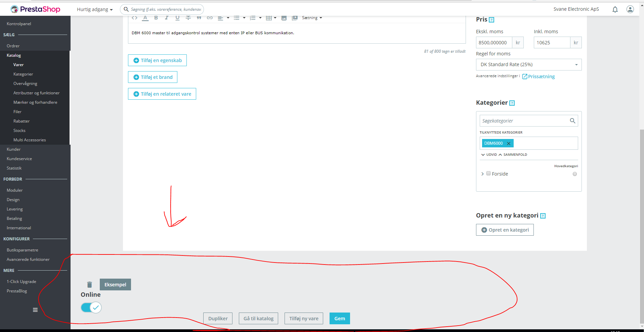Open Kunder in the sidebar
Viewport: 644px width, 332px height.
point(14,149)
